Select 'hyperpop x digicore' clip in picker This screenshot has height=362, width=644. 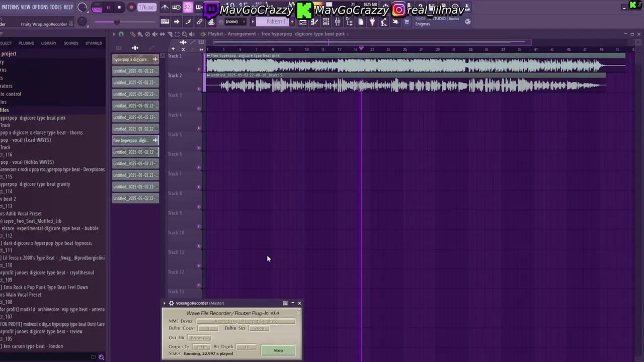coord(135,59)
